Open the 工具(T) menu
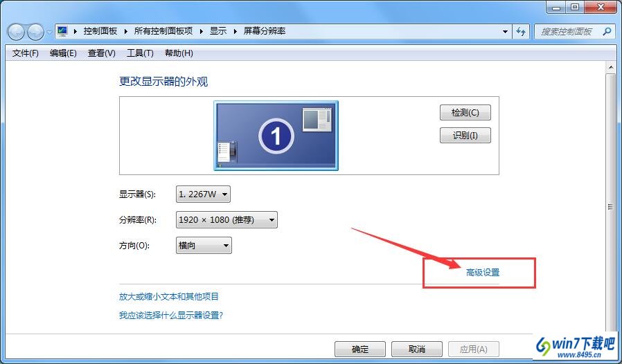The image size is (622, 364). tap(140, 53)
